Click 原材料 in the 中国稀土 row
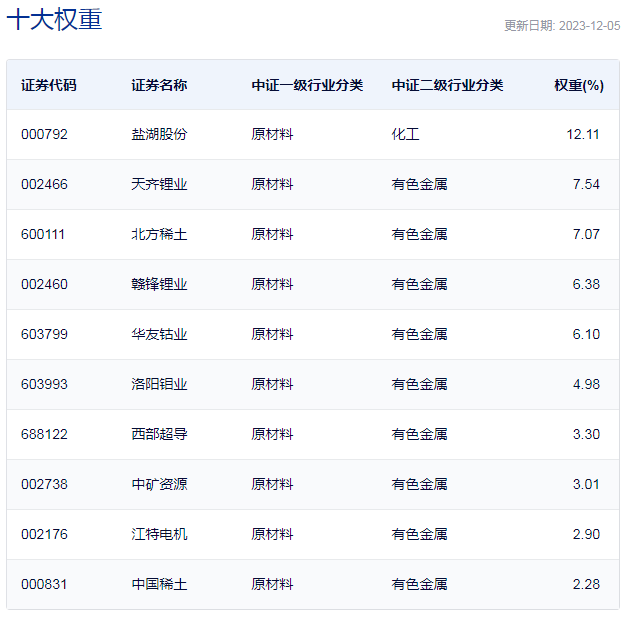This screenshot has height=617, width=627. tap(272, 584)
